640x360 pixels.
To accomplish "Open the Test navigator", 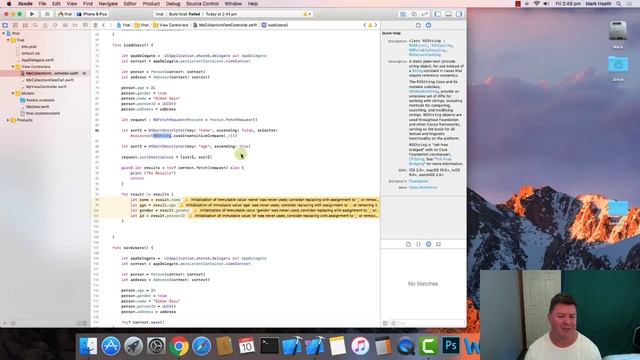I will [55, 25].
